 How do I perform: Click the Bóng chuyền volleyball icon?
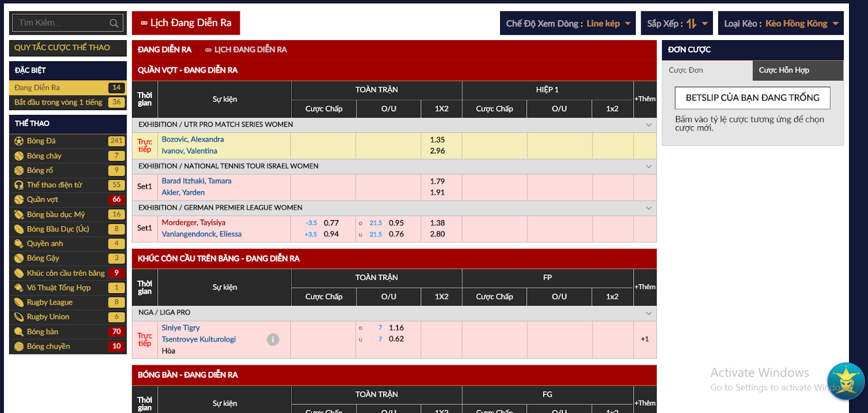click(19, 346)
